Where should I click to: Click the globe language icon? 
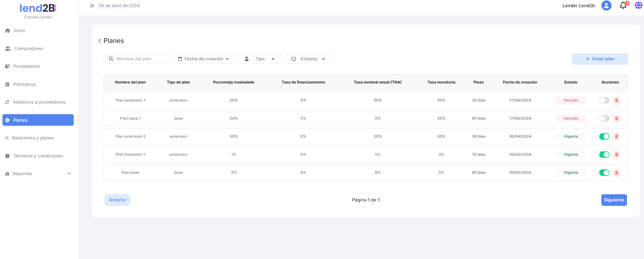tap(638, 5)
